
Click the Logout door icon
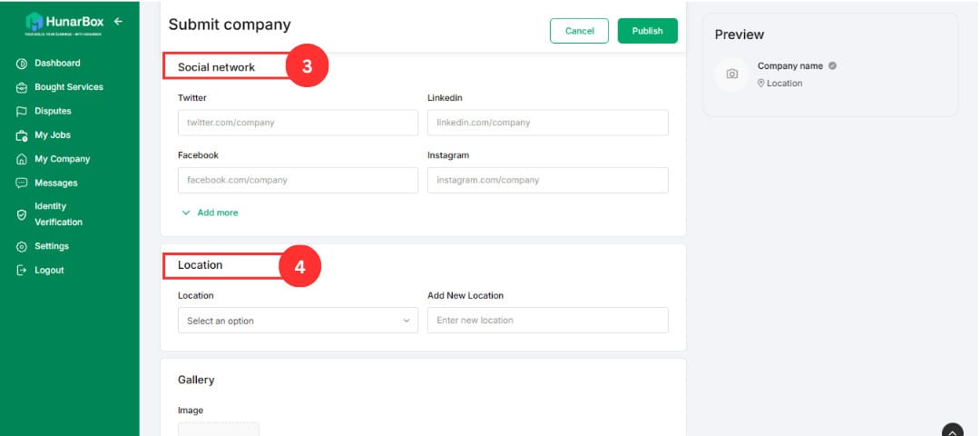click(x=21, y=271)
